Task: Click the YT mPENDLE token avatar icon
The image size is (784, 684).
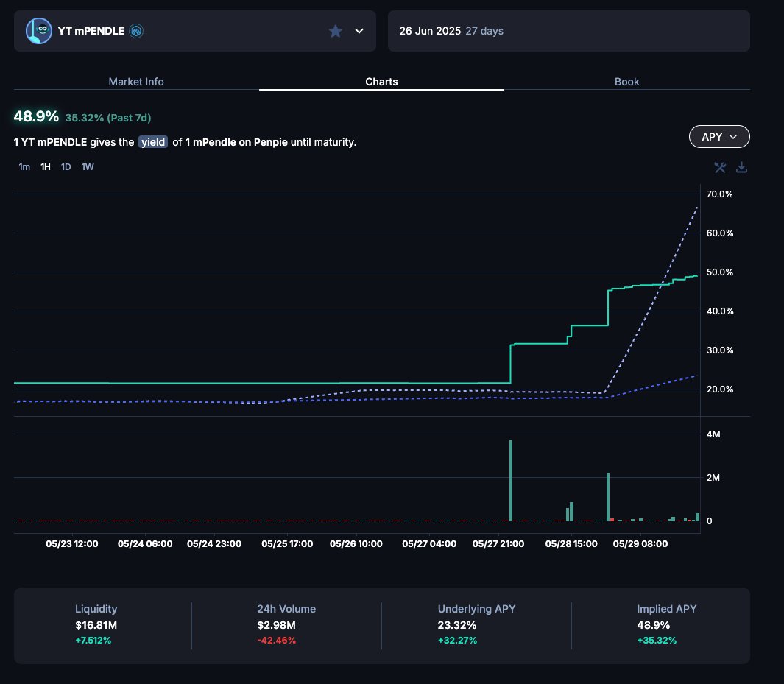Action: click(39, 30)
